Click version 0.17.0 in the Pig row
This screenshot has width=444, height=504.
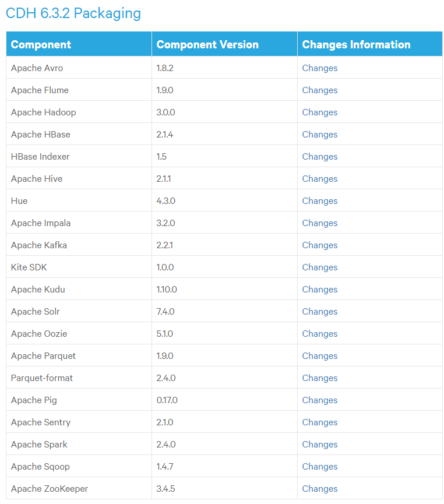point(167,401)
